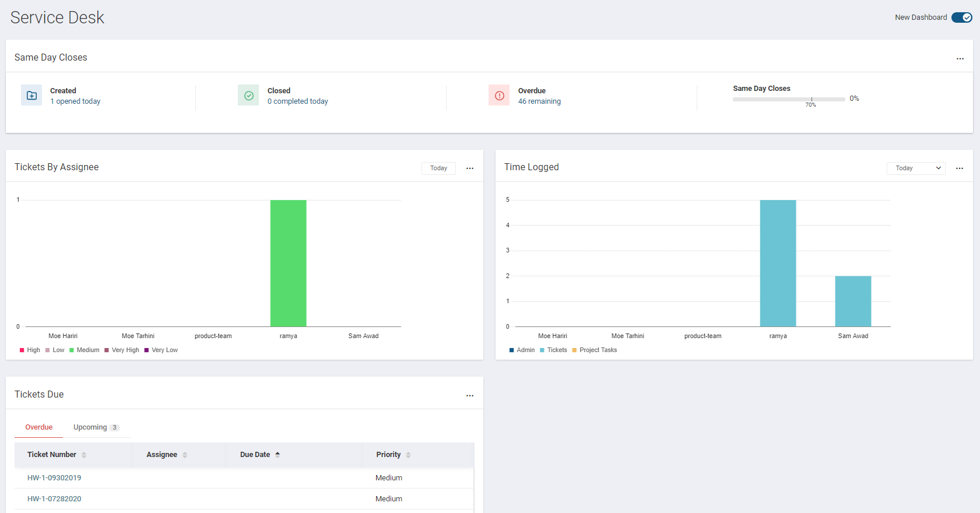Click '1 opened today' link
This screenshot has height=513, width=980.
(75, 101)
